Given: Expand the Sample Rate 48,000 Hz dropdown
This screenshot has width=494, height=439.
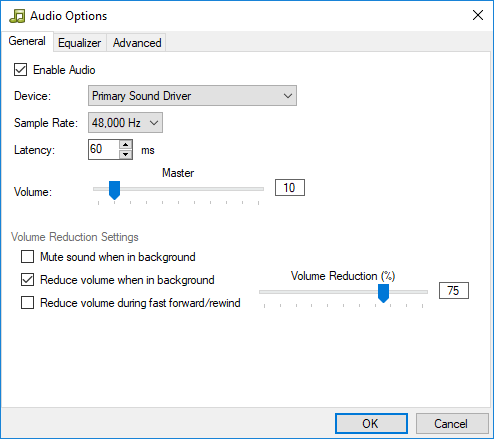Looking at the screenshot, I should click(x=125, y=123).
